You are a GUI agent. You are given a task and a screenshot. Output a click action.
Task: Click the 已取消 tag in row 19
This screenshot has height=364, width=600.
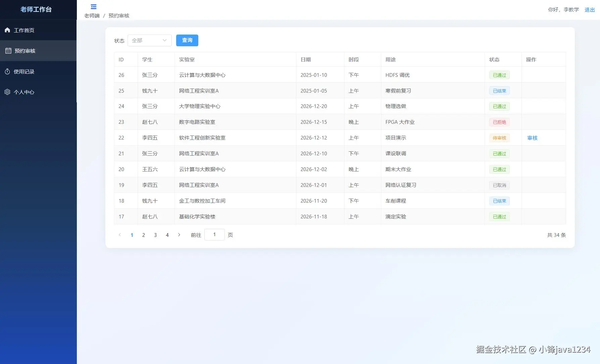499,185
